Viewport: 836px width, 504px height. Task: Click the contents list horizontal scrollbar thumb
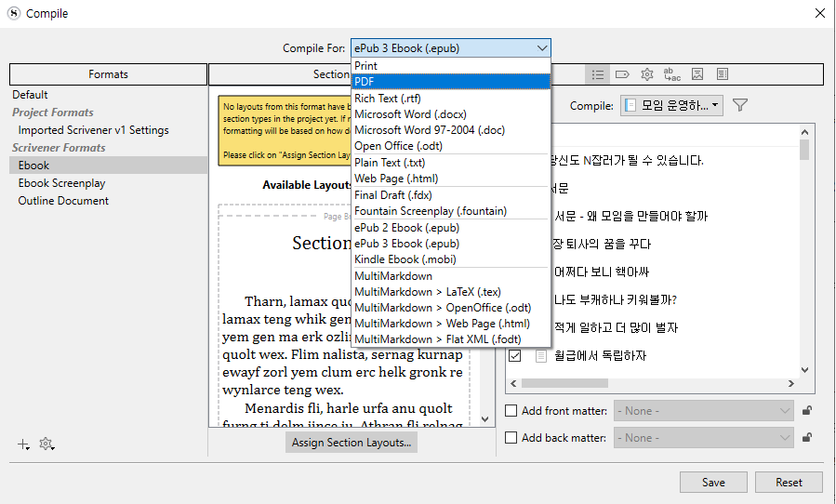pyautogui.click(x=564, y=383)
